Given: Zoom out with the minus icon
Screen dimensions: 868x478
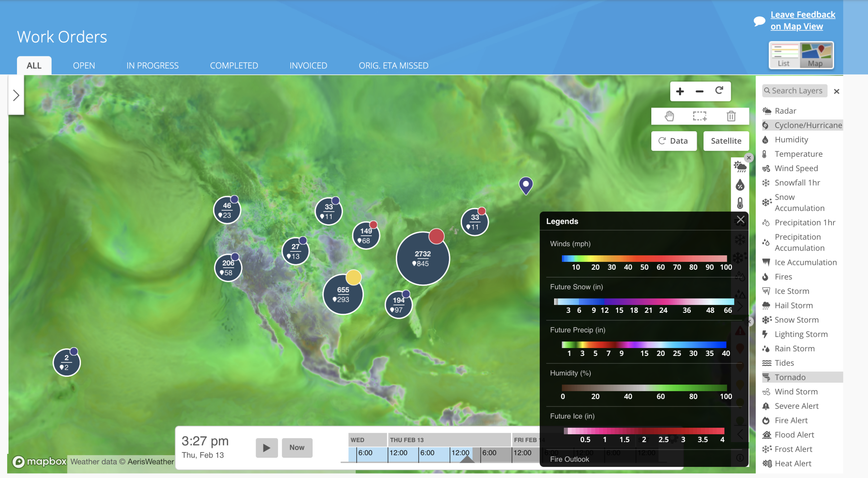Looking at the screenshot, I should coord(699,91).
